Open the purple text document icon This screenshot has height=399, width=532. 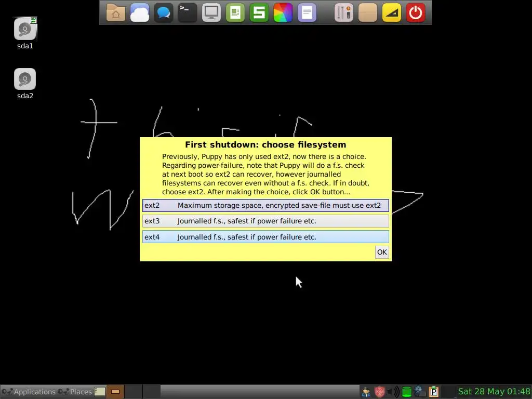tap(307, 12)
